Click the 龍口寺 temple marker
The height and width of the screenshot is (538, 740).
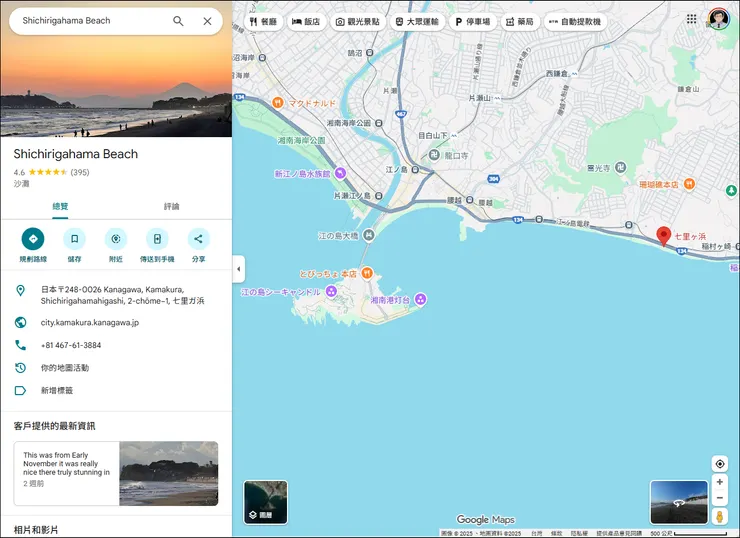click(x=434, y=155)
